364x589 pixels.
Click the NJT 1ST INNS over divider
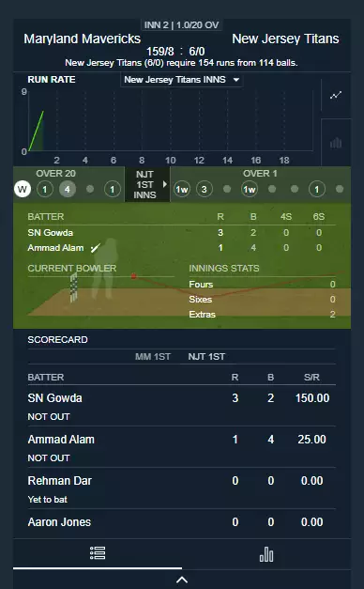click(x=147, y=184)
